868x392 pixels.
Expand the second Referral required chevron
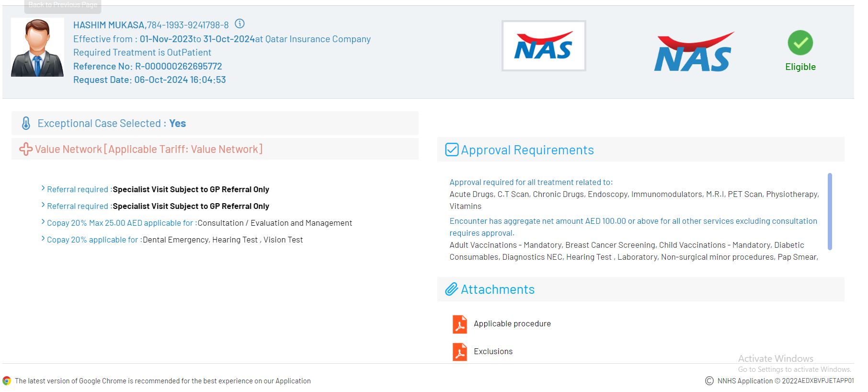[43, 206]
